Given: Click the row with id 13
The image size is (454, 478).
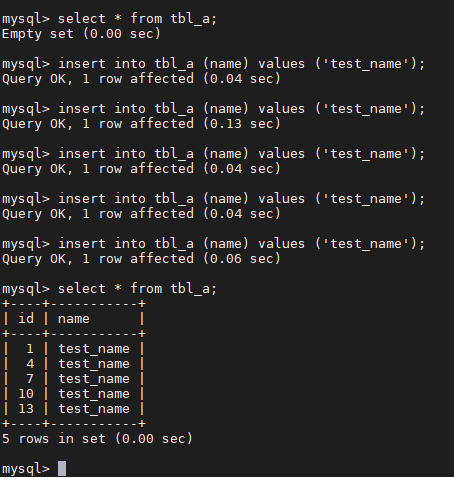Looking at the screenshot, I should [x=73, y=409].
